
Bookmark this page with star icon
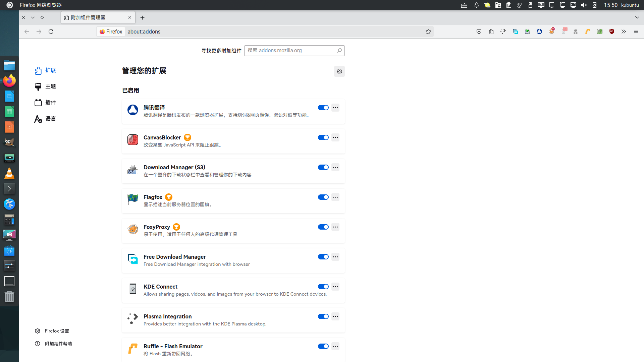(x=428, y=32)
